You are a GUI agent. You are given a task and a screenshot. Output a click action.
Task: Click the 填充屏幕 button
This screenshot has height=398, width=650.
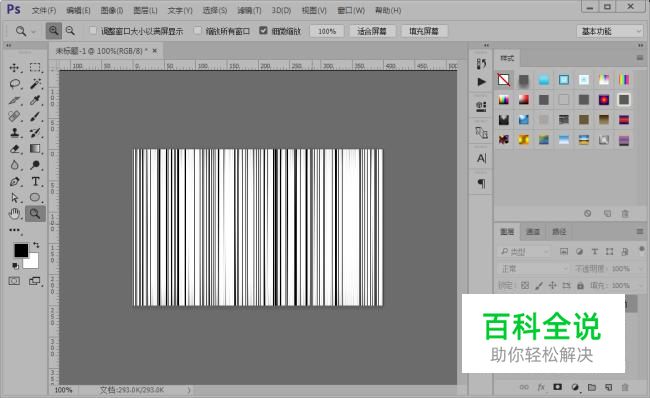click(x=424, y=31)
